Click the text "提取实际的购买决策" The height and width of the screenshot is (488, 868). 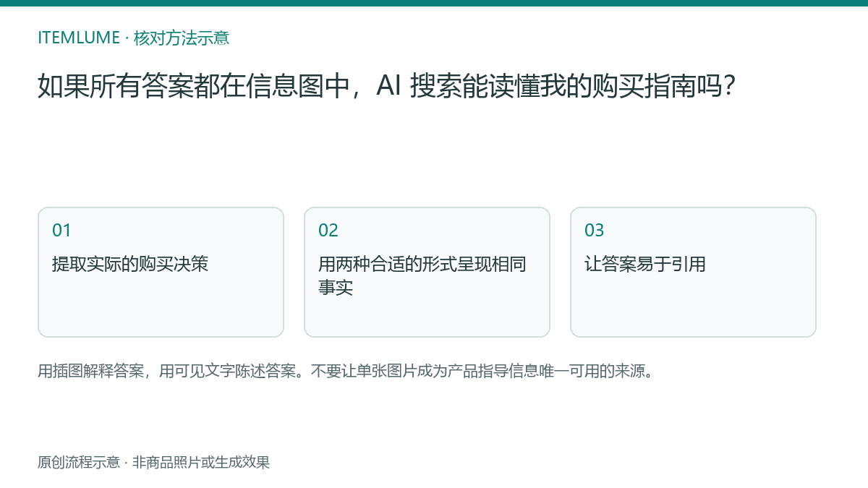pos(130,264)
